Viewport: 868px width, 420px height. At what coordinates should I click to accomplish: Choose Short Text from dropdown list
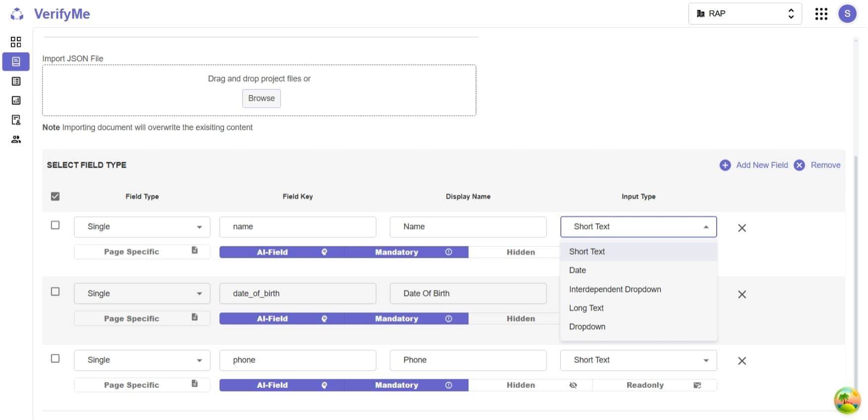click(x=639, y=251)
